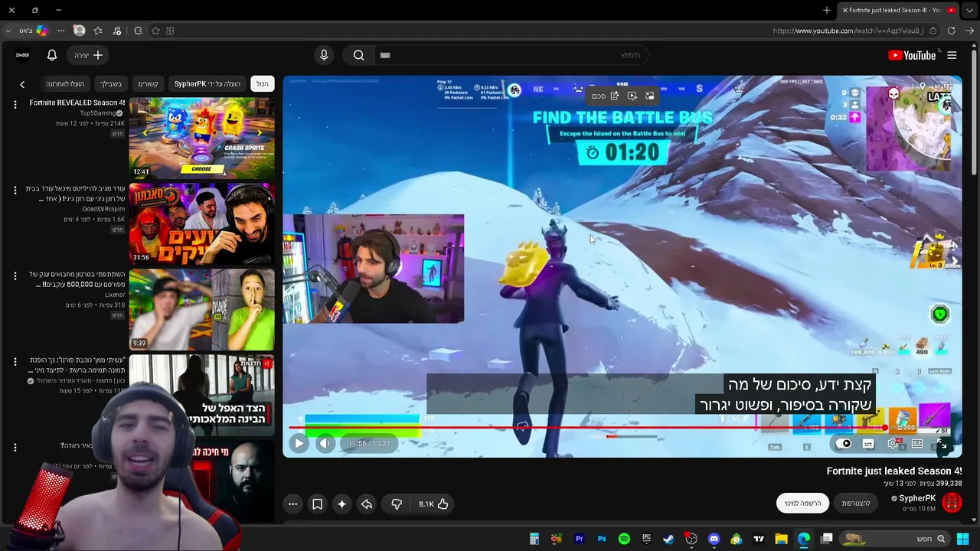Open Adobe Premiere Pro from the taskbar

tap(579, 539)
